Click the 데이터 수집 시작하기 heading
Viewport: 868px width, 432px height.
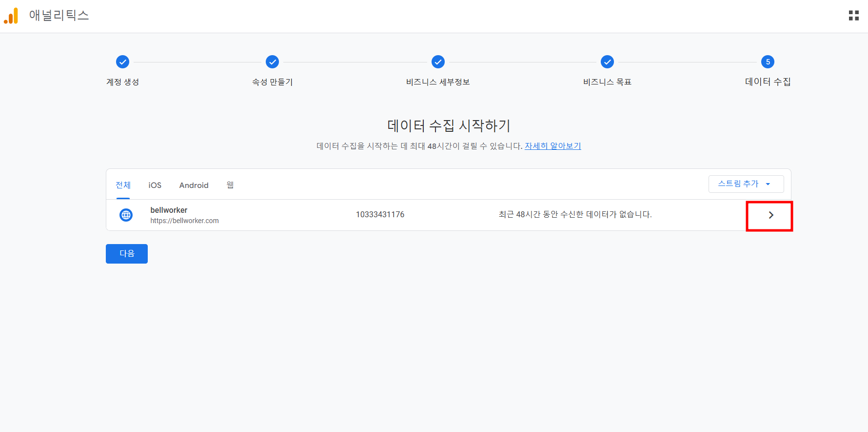[x=449, y=126]
